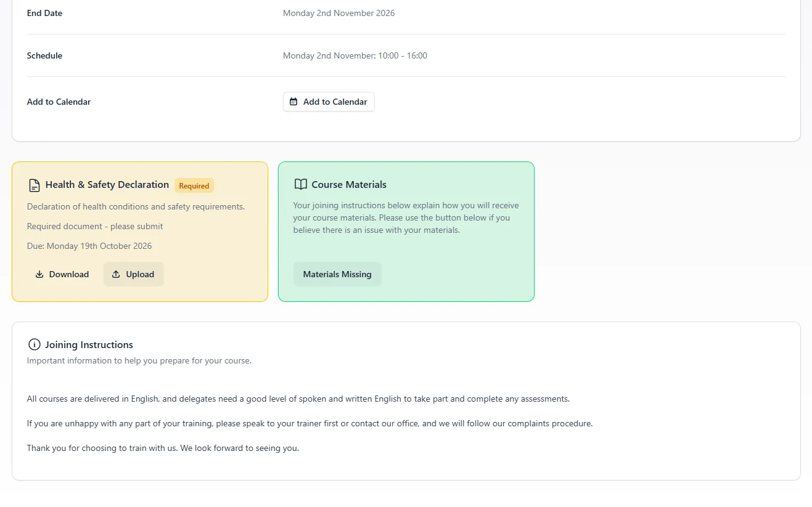Click the calendar icon in Add to Calendar button

point(293,102)
